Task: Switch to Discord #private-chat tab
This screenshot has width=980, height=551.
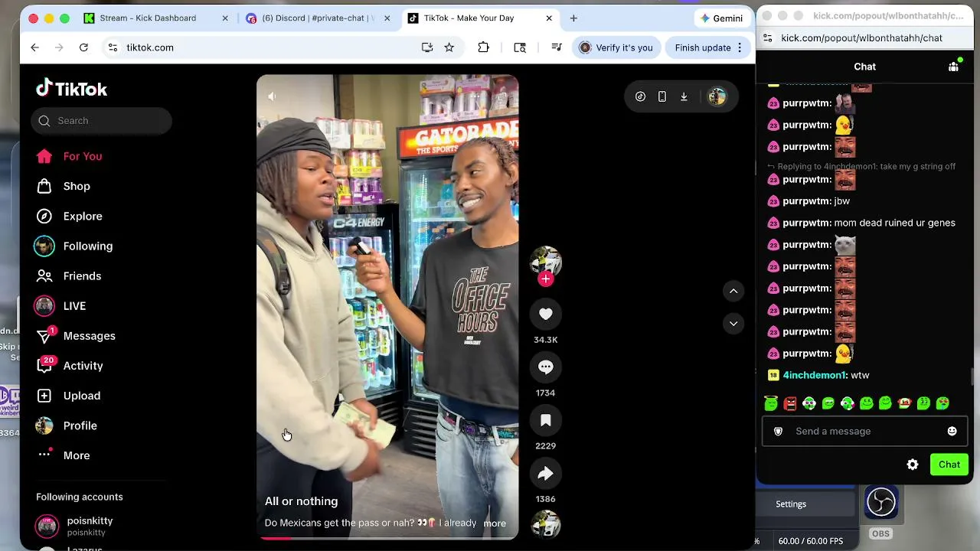Action: 318,18
